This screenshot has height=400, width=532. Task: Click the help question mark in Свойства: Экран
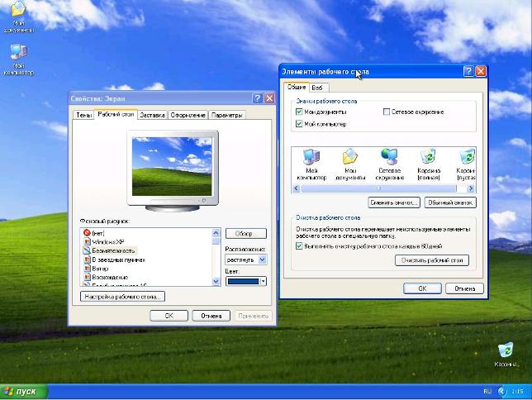click(x=258, y=98)
